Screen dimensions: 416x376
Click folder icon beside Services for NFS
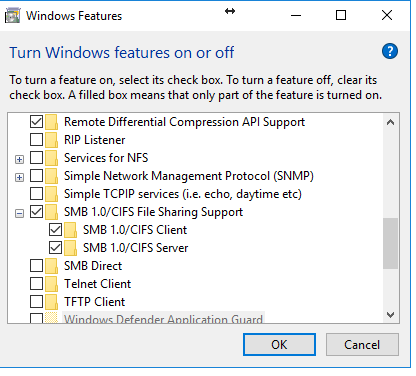click(x=51, y=158)
